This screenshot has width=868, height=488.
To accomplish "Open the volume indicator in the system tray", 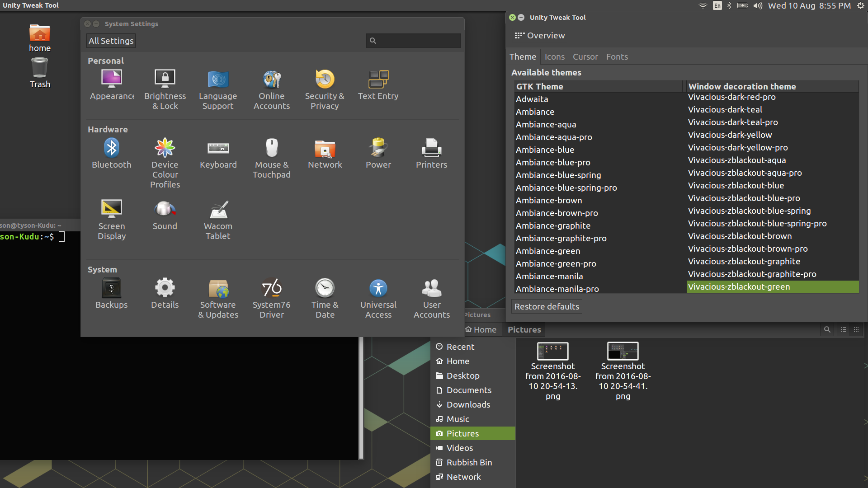I will tap(758, 5).
